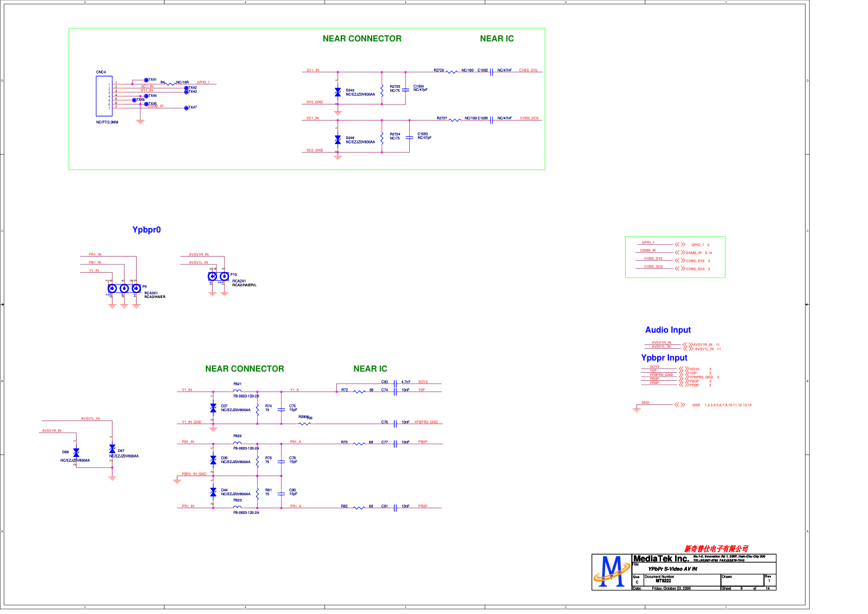Click the date Friday, October 23, 2009

(671, 589)
